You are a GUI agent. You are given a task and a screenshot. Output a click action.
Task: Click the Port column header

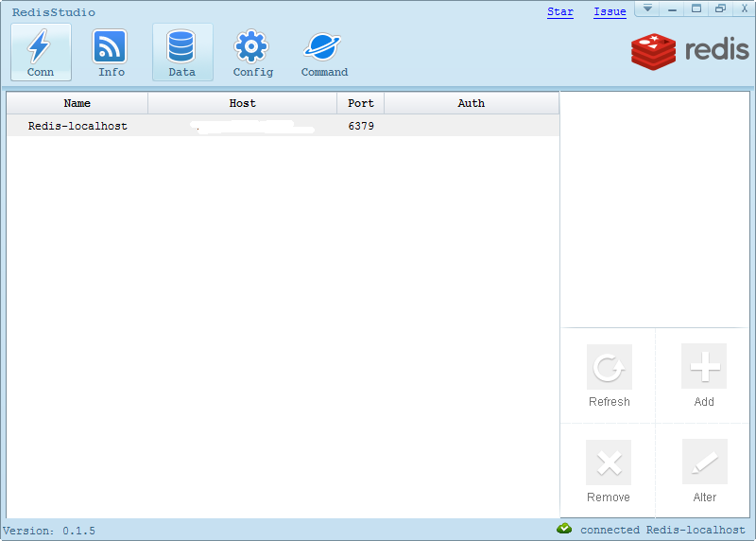[x=361, y=103]
